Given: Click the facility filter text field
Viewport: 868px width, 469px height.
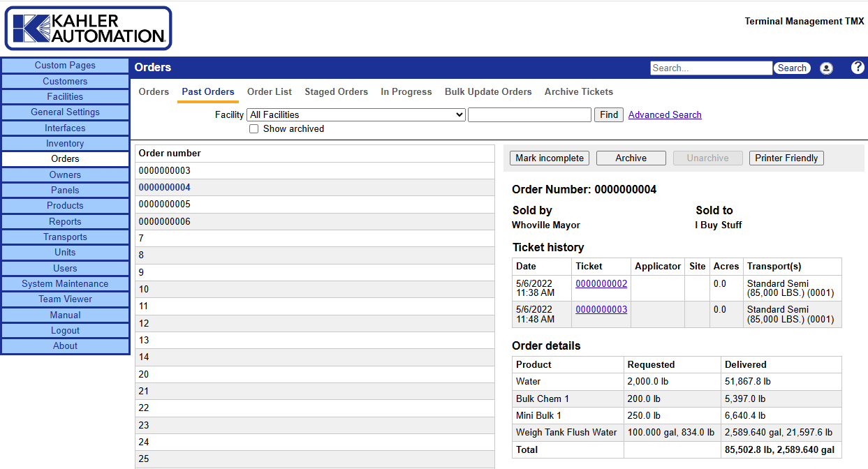Looking at the screenshot, I should (529, 115).
